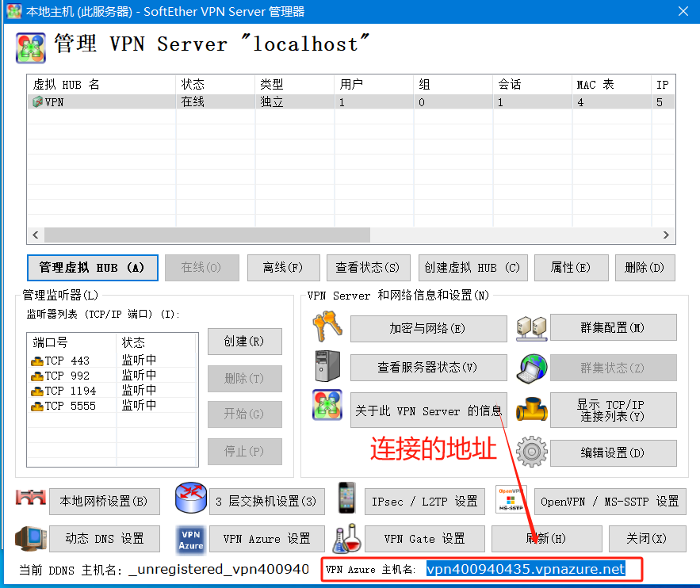Close the window with the X button
Viewport: 700px width, 588px height.
pos(683,11)
